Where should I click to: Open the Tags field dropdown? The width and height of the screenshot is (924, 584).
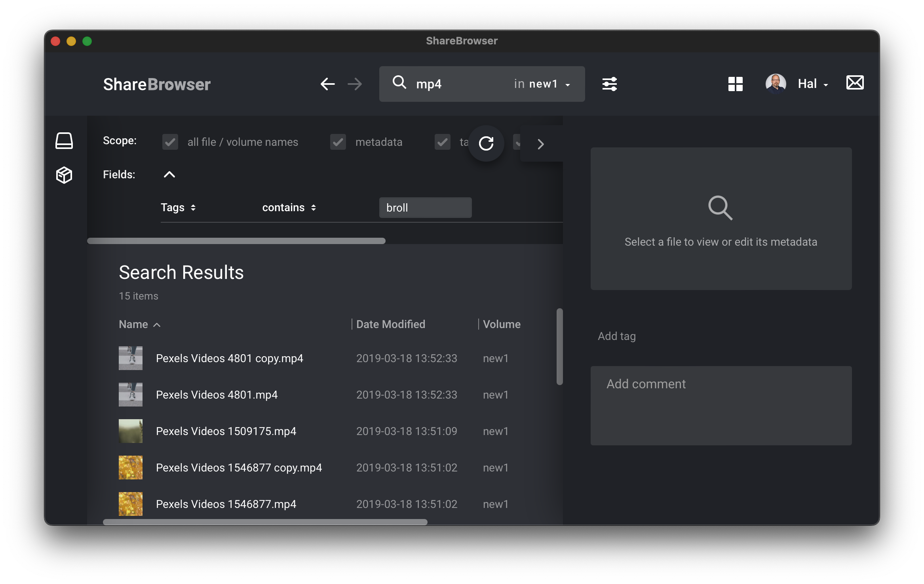click(x=178, y=208)
